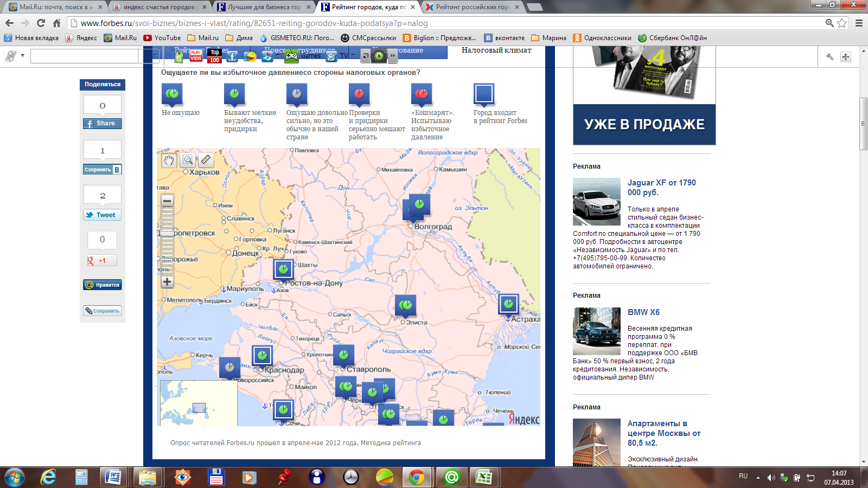Expand the toolbar search box dropdown arrow
Image resolution: width=868 pixels, height=488 pixels.
[155, 56]
